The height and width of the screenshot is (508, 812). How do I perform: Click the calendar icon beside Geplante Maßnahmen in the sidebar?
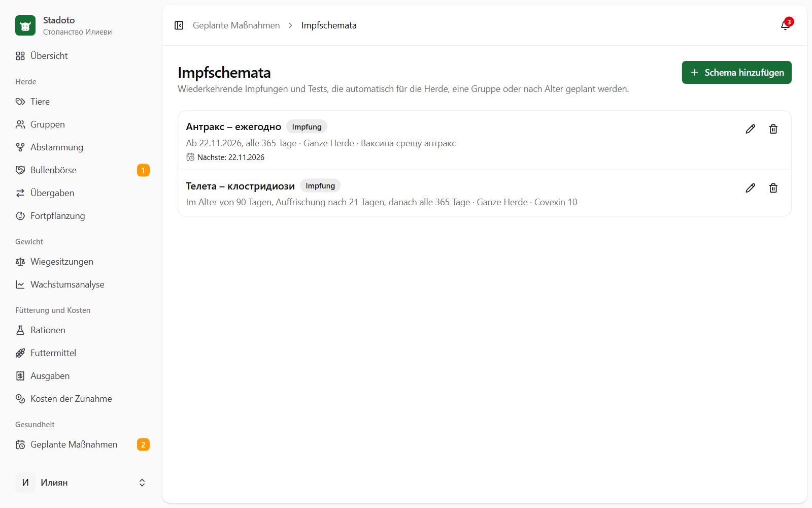click(x=20, y=444)
